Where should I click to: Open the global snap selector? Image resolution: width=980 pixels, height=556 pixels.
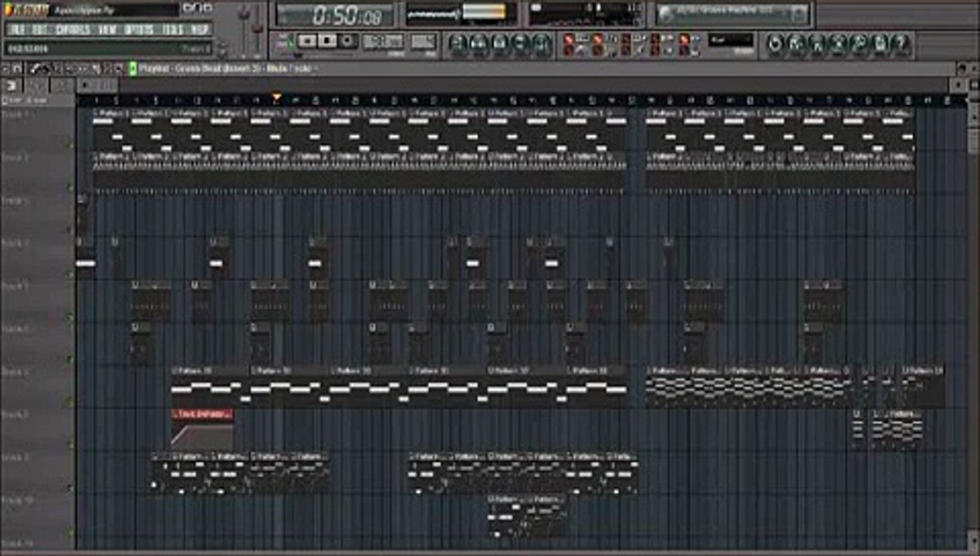730,39
